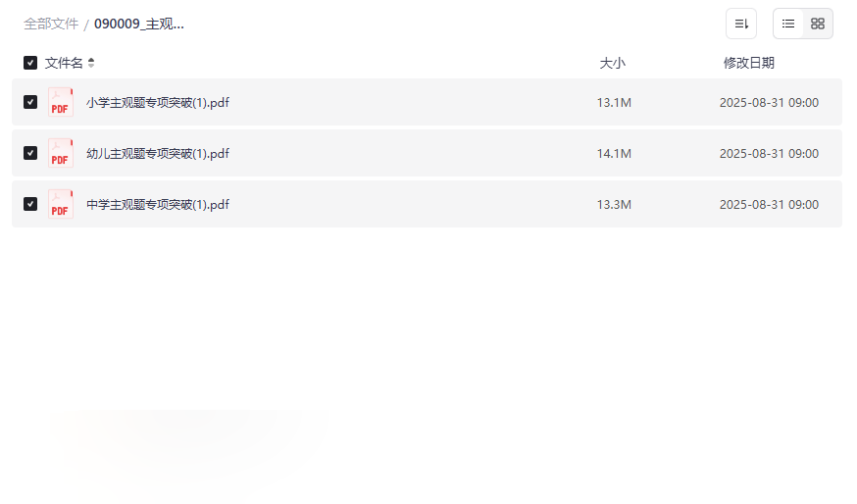Uncheck the 小学主观题专项突破(1).pdf checkbox

(30, 102)
